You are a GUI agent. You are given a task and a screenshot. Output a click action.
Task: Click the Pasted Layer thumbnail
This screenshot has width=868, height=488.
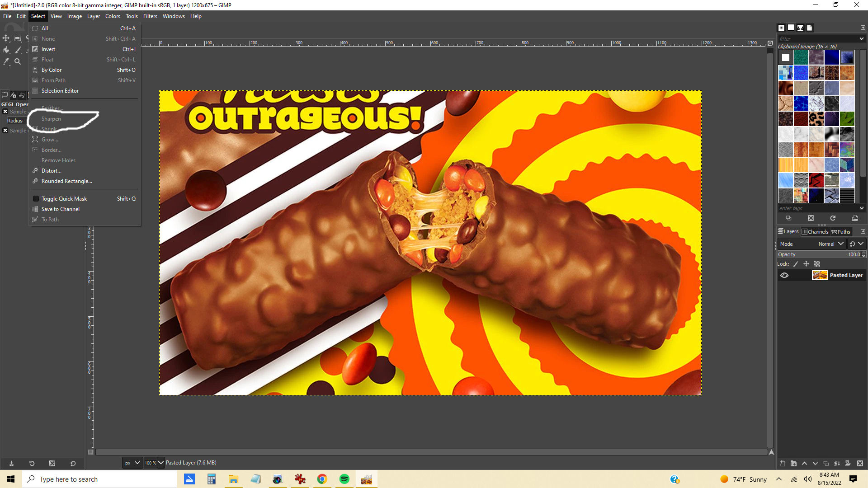820,275
